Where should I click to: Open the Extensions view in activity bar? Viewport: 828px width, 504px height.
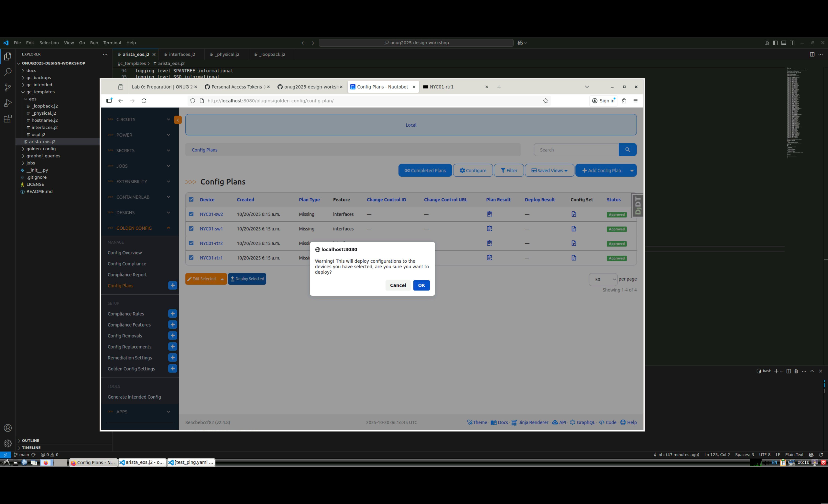tap(7, 119)
